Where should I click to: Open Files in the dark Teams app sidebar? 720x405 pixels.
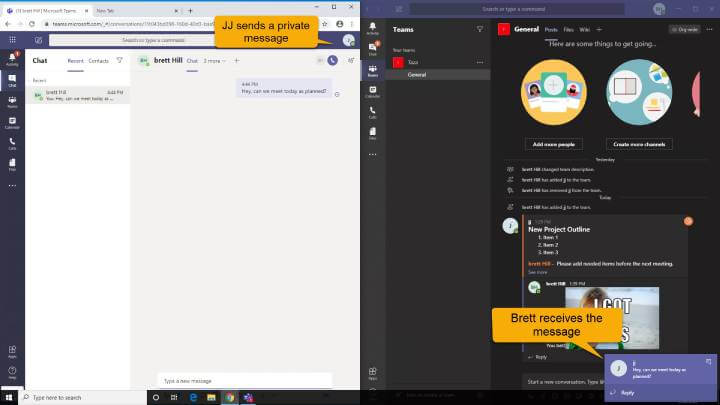(372, 134)
